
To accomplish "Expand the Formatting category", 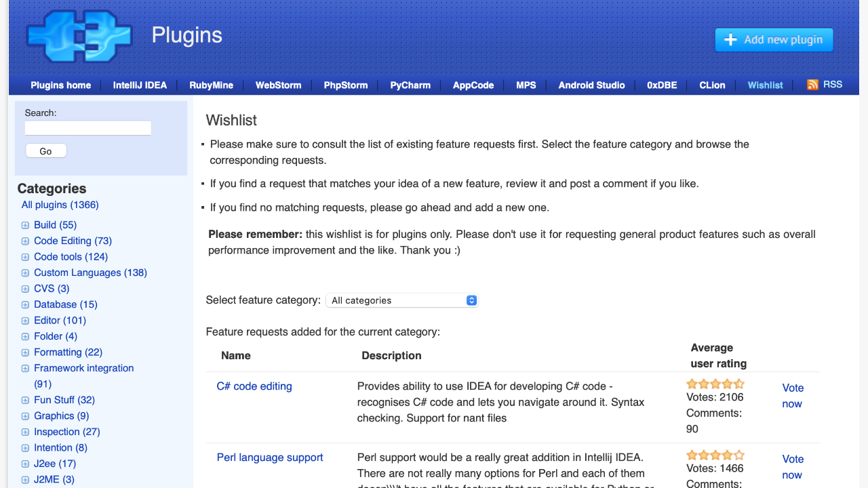I will pyautogui.click(x=25, y=352).
